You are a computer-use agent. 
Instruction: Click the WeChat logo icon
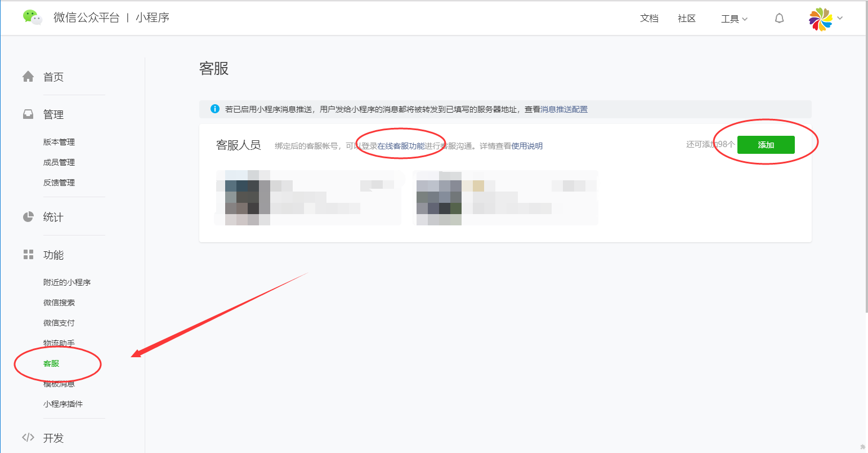point(33,17)
